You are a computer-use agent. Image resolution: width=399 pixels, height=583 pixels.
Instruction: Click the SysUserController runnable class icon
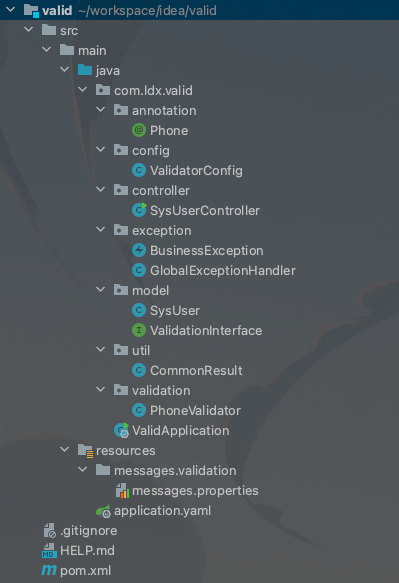click(139, 210)
